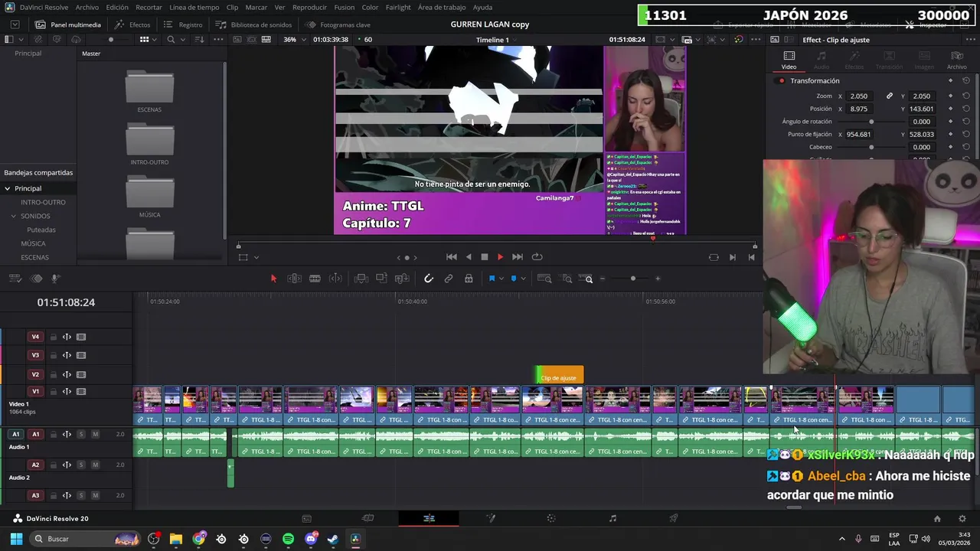Click the Full Extent Zoom icon

[545, 279]
